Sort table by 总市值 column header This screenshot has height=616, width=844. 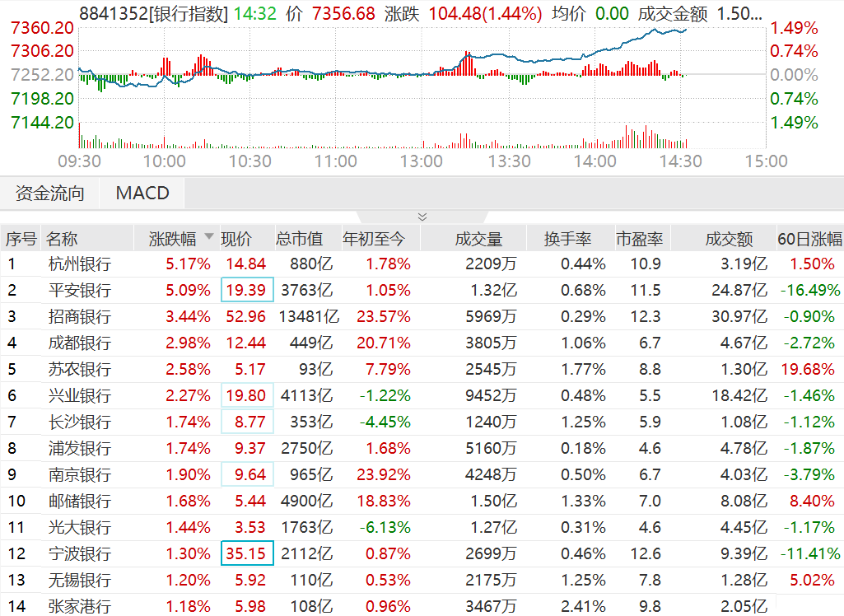[299, 239]
